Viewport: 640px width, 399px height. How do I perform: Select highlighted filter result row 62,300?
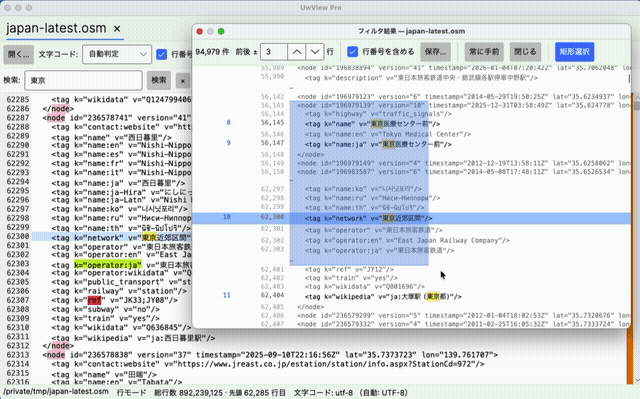click(x=411, y=218)
